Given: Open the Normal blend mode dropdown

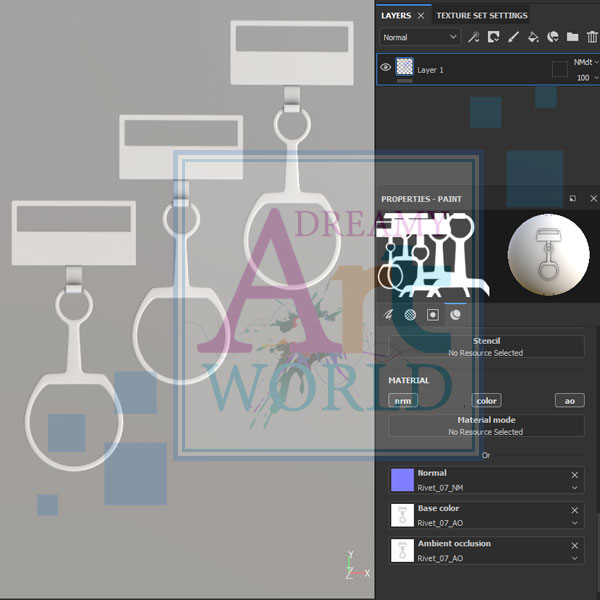Looking at the screenshot, I should click(x=419, y=37).
